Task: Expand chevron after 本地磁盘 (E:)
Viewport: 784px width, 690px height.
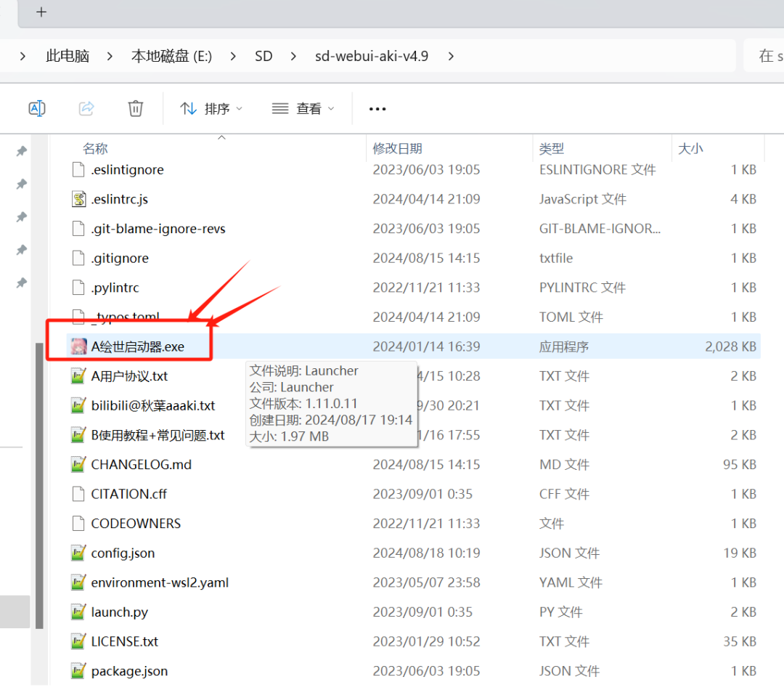Action: pyautogui.click(x=233, y=56)
